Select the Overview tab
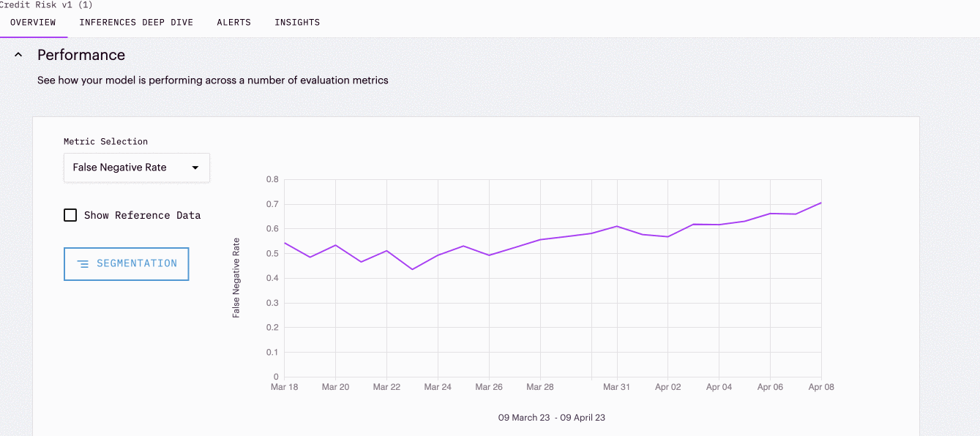 pyautogui.click(x=33, y=22)
